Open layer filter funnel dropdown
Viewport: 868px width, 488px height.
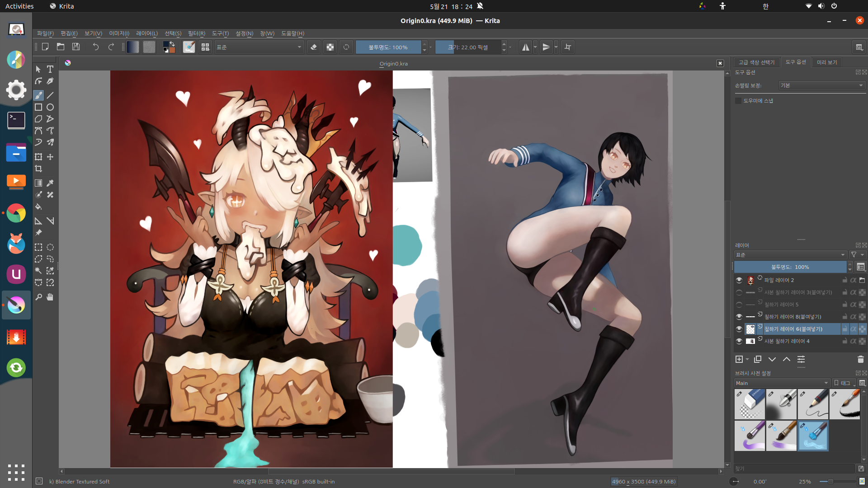coord(857,255)
